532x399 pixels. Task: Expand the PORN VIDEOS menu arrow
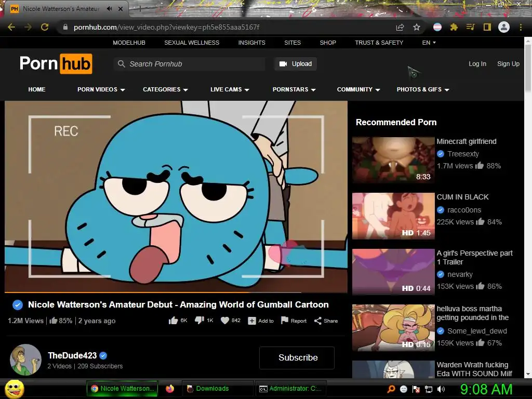coord(123,89)
